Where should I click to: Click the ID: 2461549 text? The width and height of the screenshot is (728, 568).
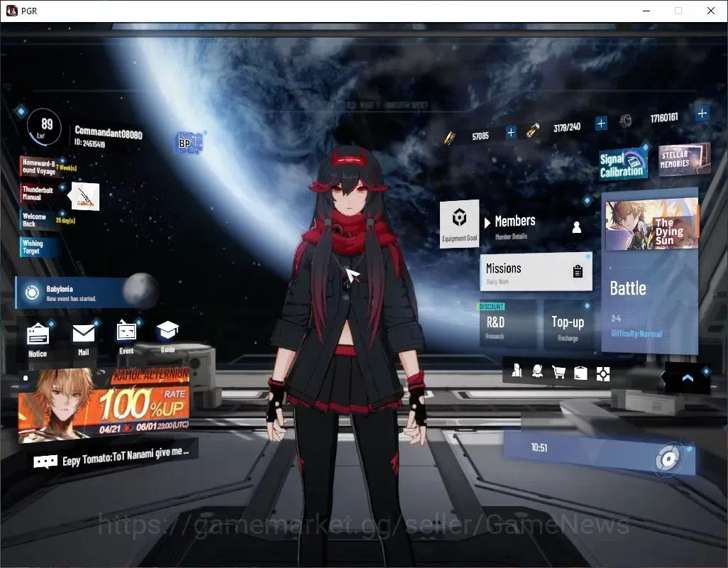click(89, 143)
